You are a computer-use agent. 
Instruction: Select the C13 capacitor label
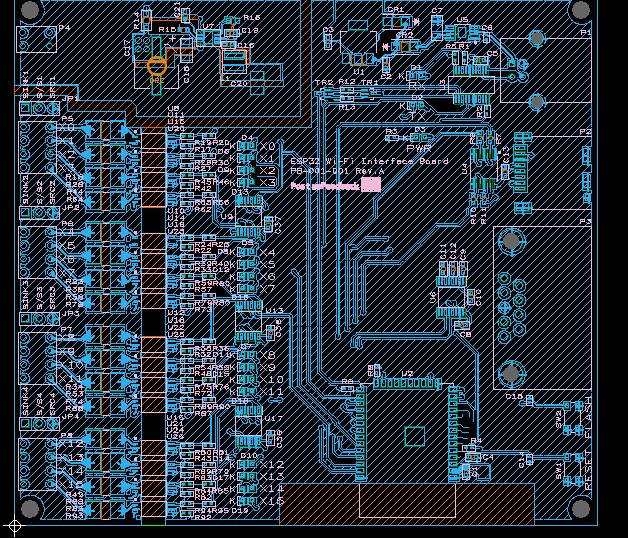(x=507, y=154)
